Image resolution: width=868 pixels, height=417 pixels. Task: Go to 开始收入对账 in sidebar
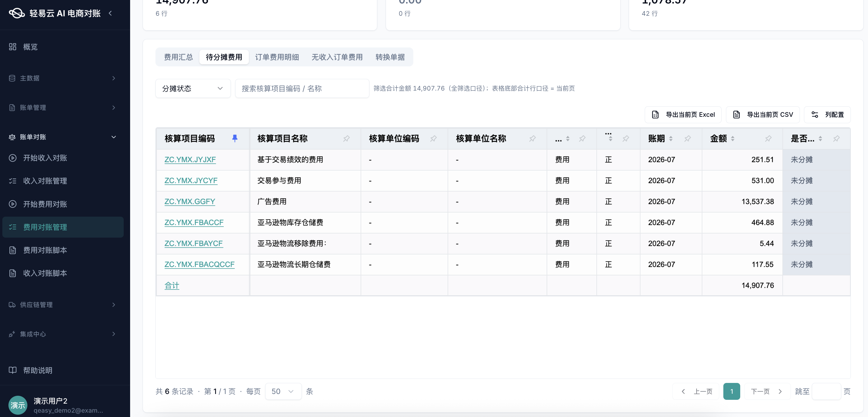click(x=63, y=158)
